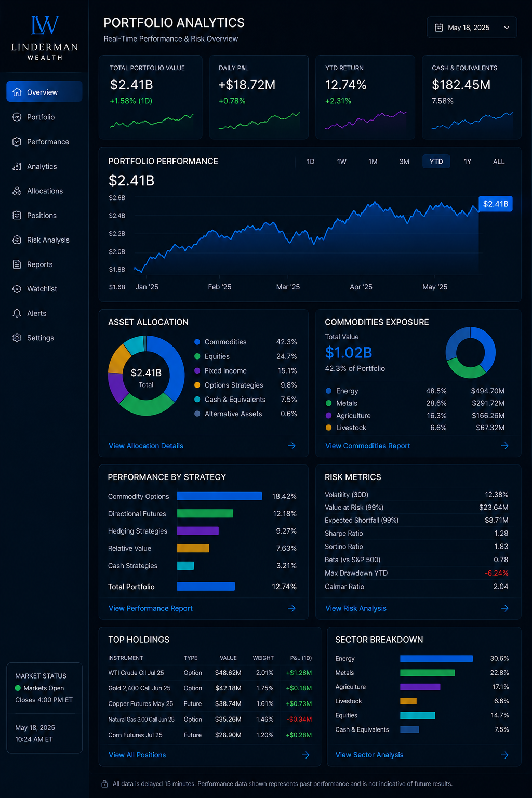This screenshot has height=798, width=532.
Task: Select the YTD time range tab
Action: pyautogui.click(x=436, y=162)
